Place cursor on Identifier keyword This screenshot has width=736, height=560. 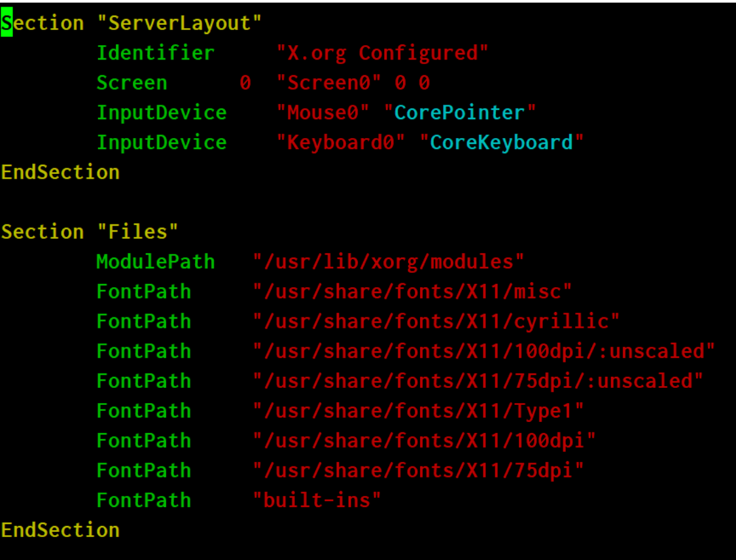(x=155, y=52)
